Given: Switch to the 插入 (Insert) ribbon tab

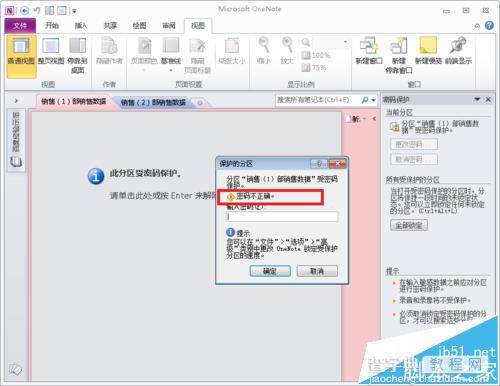Looking at the screenshot, I should [81, 26].
